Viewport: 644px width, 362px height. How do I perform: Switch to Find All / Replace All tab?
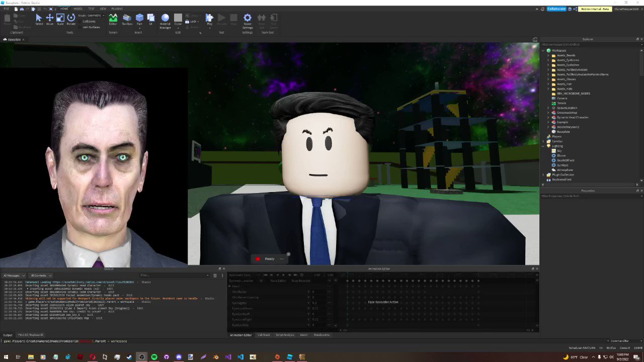(x=31, y=335)
